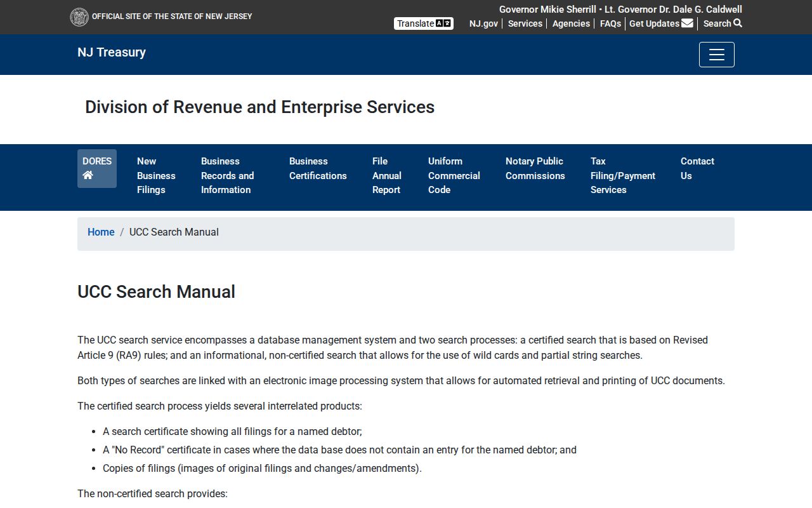This screenshot has width=812, height=508.
Task: Click the UCC Search Manual breadcrumb text
Action: [x=174, y=232]
